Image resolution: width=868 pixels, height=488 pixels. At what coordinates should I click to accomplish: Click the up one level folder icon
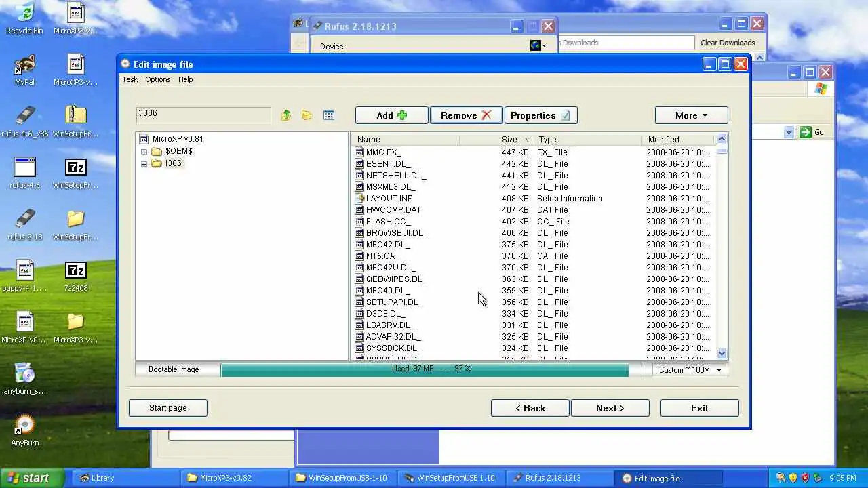(286, 115)
